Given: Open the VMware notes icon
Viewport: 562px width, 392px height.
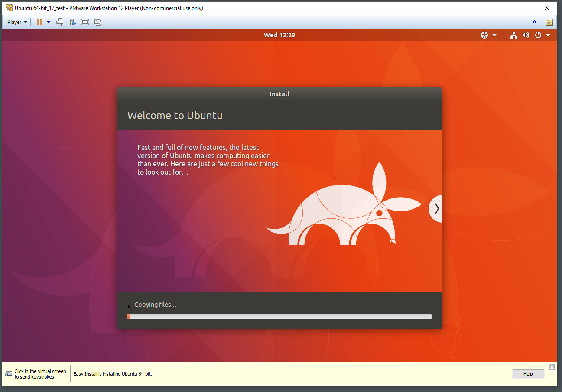Looking at the screenshot, I should (x=549, y=22).
